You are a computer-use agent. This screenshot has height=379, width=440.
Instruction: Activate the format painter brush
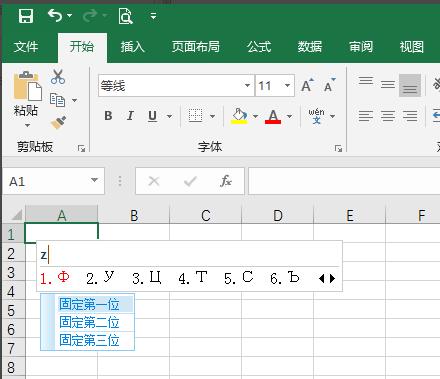click(x=58, y=122)
